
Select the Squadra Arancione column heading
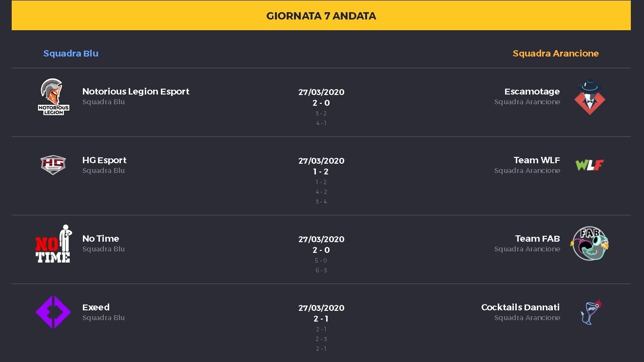556,53
